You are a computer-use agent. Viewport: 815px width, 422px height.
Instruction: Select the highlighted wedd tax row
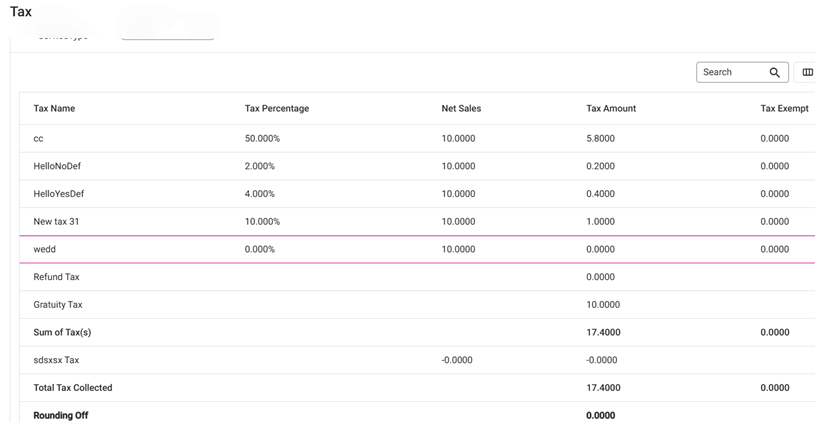tap(45, 250)
